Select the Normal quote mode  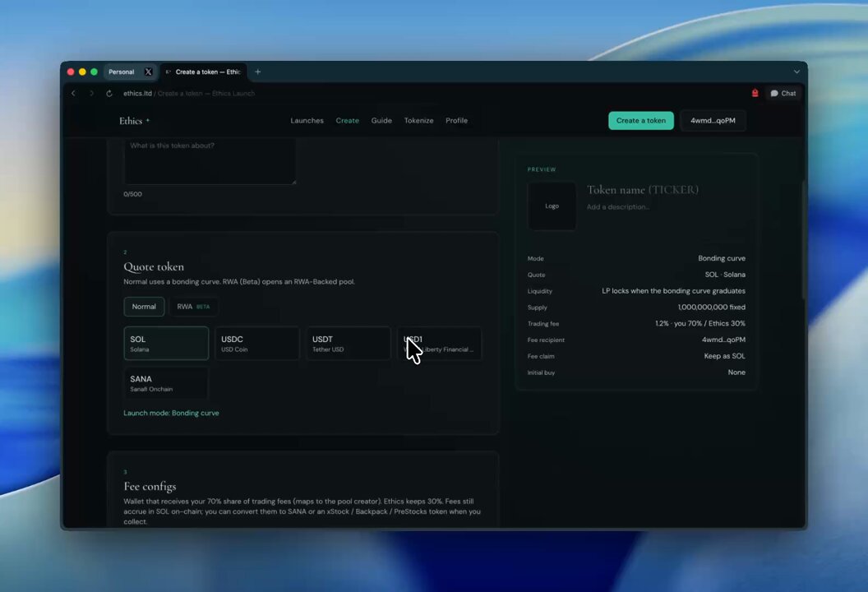pos(144,306)
